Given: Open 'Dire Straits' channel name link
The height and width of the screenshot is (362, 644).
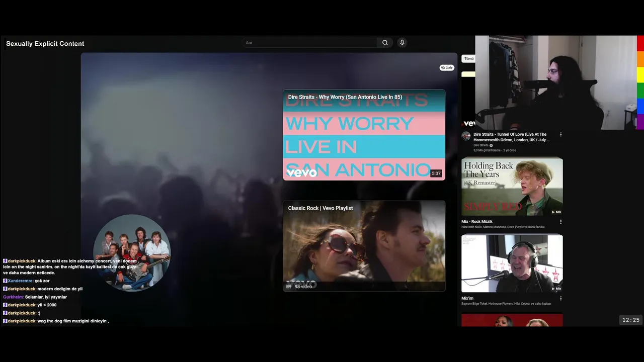Looking at the screenshot, I should (x=480, y=145).
